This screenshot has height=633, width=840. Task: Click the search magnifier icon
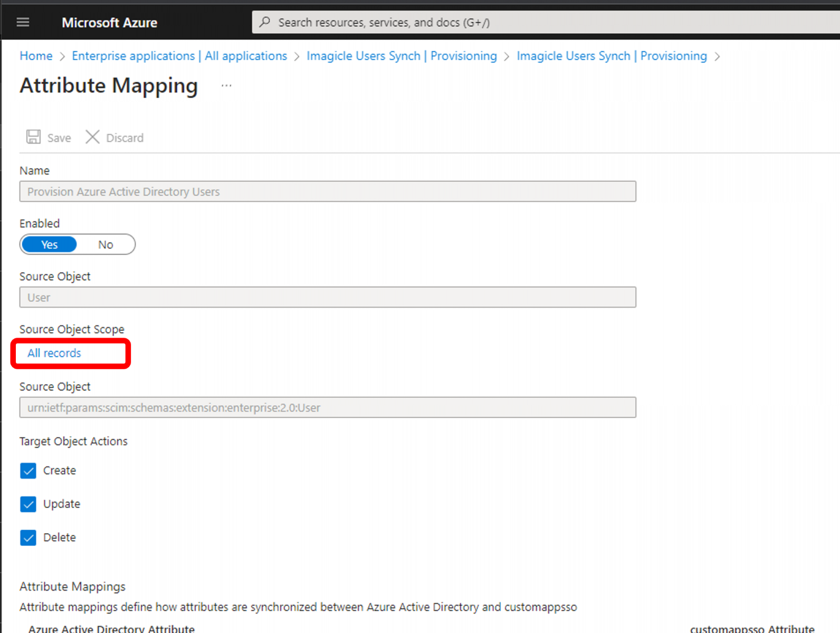[x=265, y=22]
